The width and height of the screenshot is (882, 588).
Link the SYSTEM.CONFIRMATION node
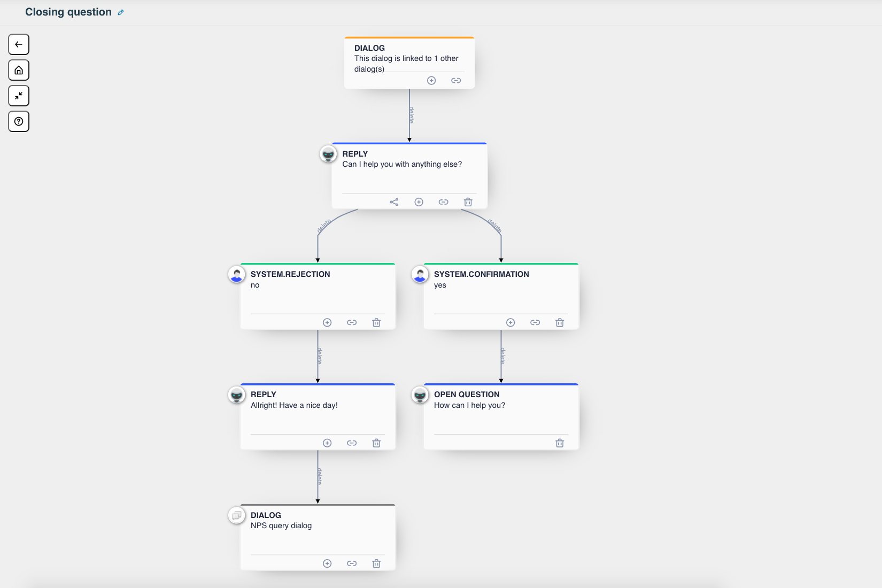535,322
